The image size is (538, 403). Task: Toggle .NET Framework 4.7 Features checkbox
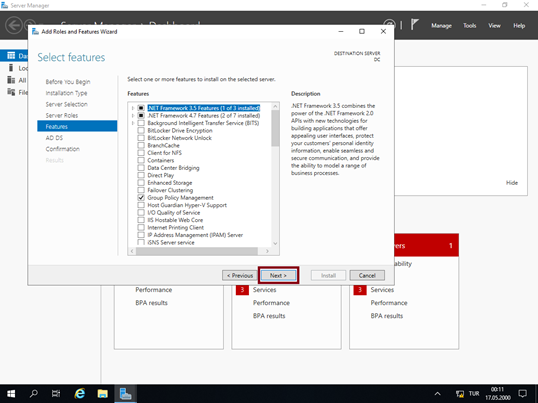pyautogui.click(x=141, y=116)
